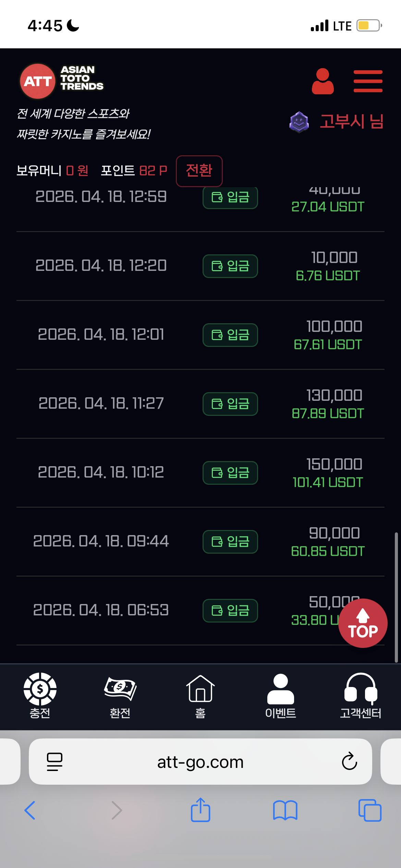Open the red hamburger menu
The image size is (401, 868).
tap(368, 81)
